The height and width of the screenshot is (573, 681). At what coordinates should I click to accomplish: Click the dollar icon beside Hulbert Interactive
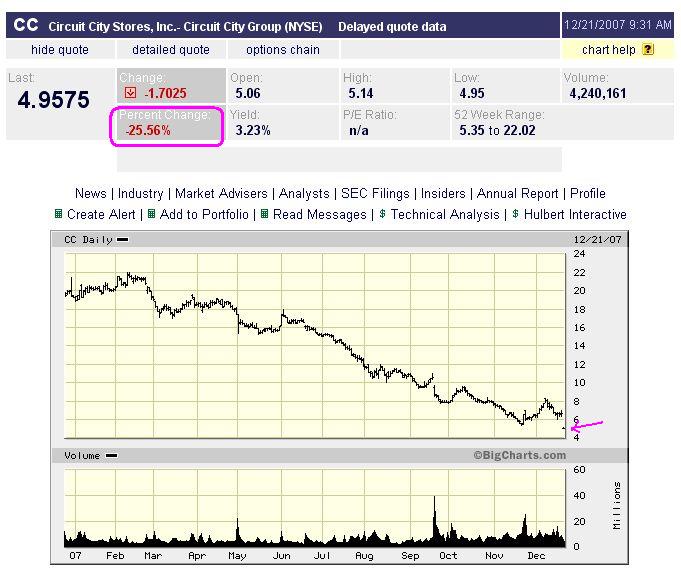pos(515,214)
